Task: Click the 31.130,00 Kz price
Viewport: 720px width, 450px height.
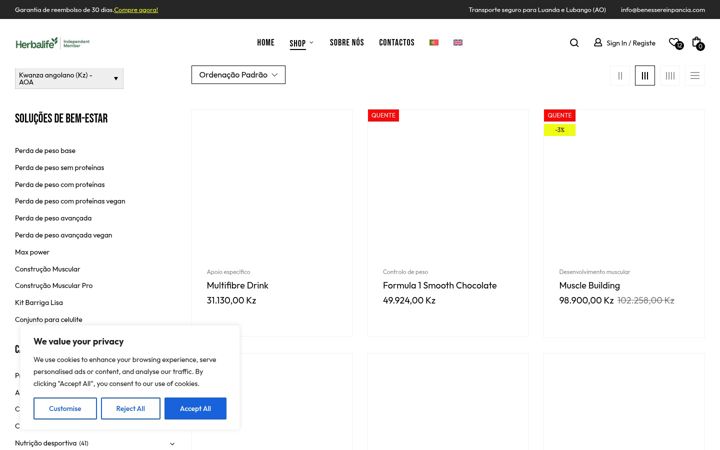Action: coord(231,300)
